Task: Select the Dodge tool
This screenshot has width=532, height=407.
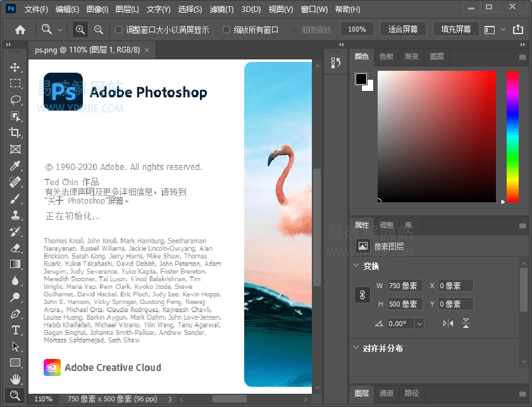Action: pyautogui.click(x=15, y=297)
